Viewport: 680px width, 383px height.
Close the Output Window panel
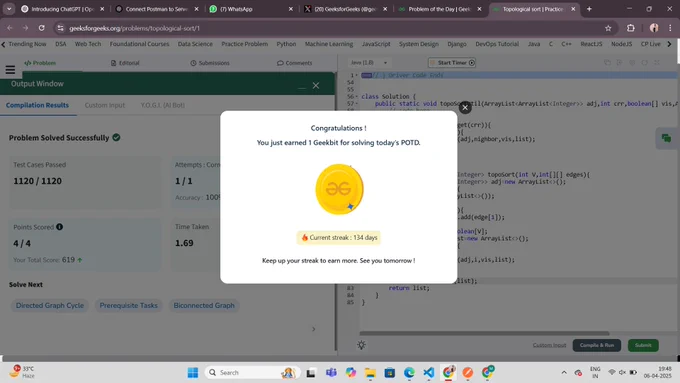(316, 85)
